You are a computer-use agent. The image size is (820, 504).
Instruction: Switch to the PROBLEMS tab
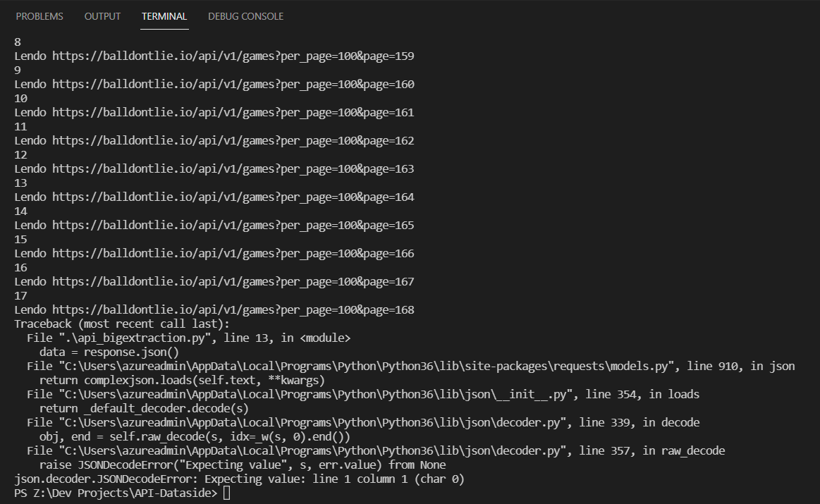click(x=39, y=16)
